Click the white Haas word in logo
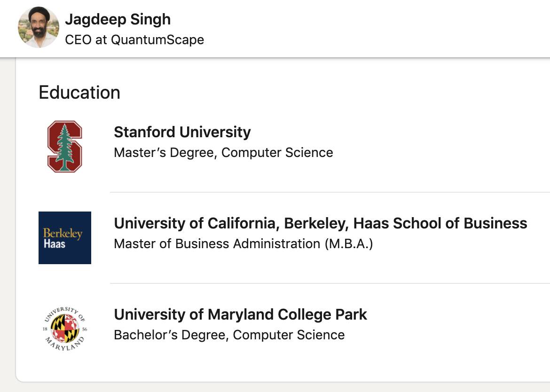The height and width of the screenshot is (392, 550). 55,244
